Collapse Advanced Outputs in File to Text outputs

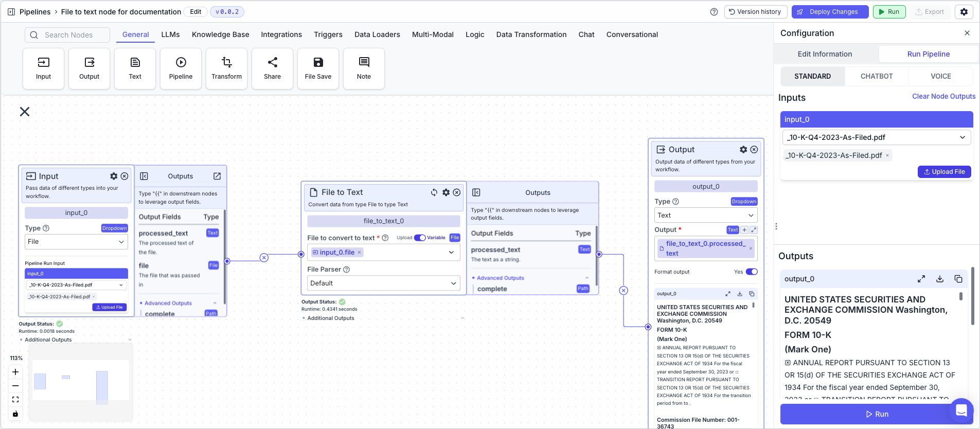586,278
